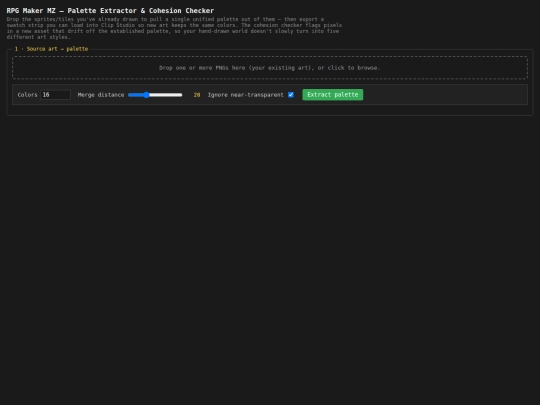Click the 'Colors' label text

click(27, 95)
